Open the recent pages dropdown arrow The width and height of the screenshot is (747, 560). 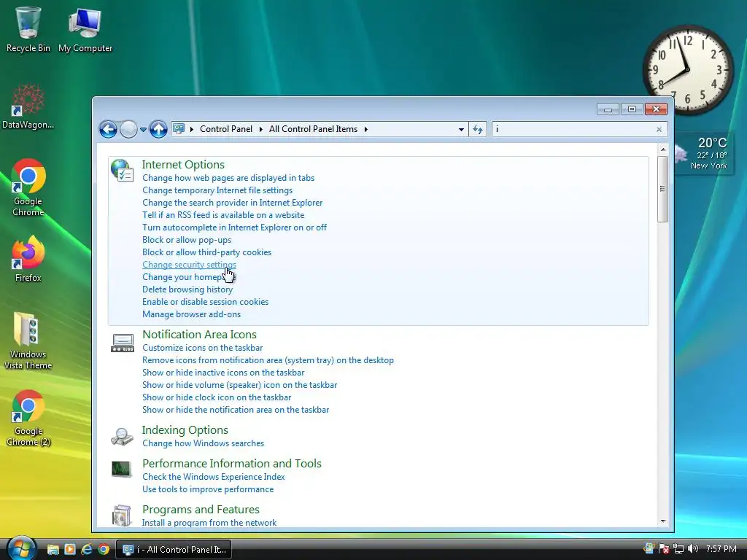pyautogui.click(x=143, y=130)
